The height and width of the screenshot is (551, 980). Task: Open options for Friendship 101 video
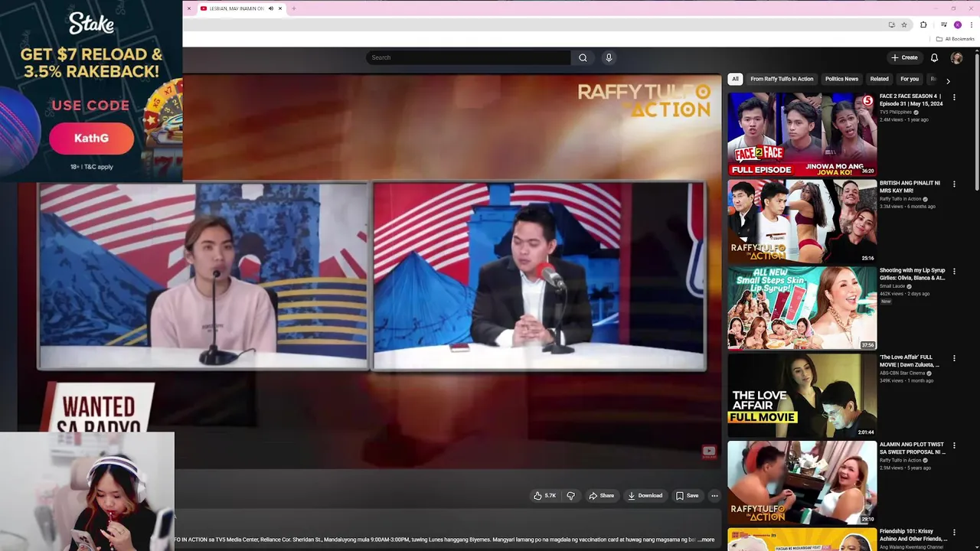click(x=954, y=532)
